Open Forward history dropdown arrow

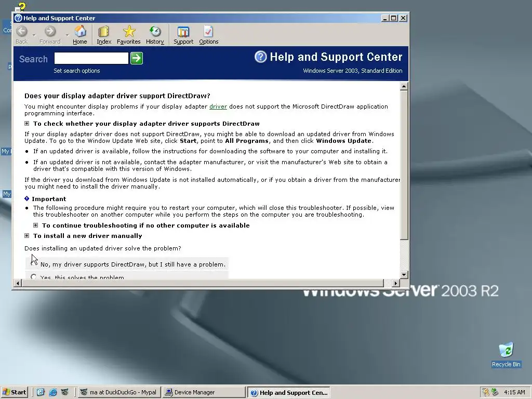click(x=67, y=35)
